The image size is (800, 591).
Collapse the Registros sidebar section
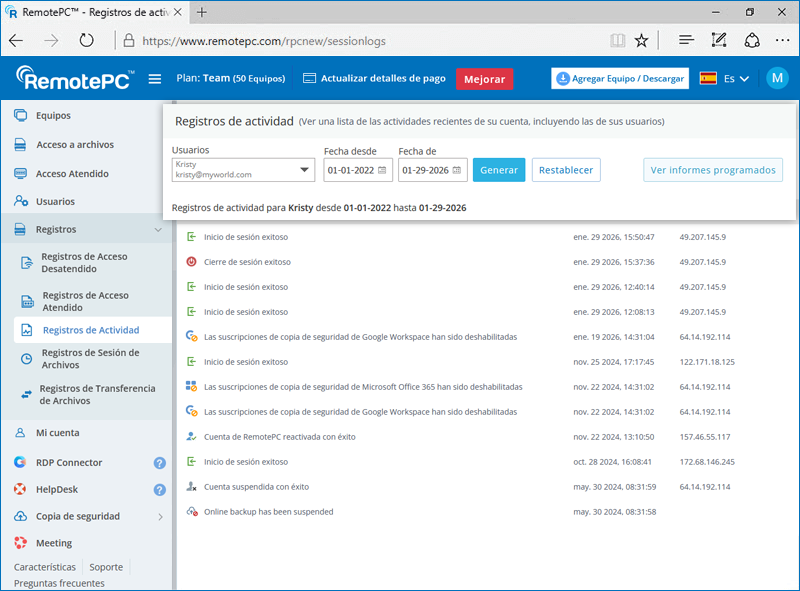coord(158,230)
